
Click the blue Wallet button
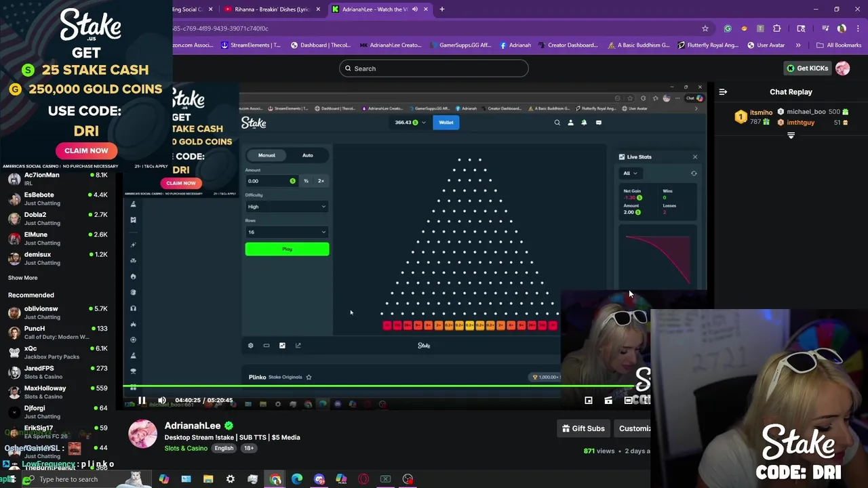point(446,123)
